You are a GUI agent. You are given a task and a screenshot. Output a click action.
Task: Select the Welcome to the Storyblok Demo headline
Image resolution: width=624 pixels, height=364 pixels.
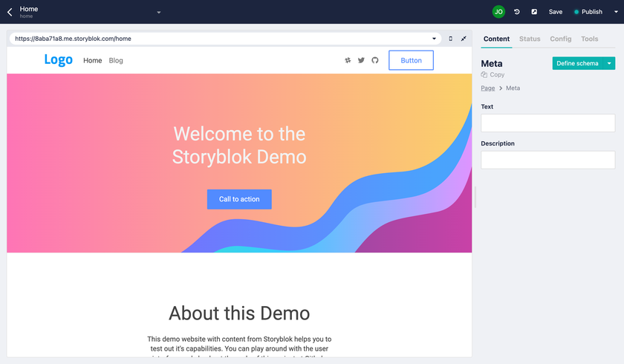click(239, 145)
